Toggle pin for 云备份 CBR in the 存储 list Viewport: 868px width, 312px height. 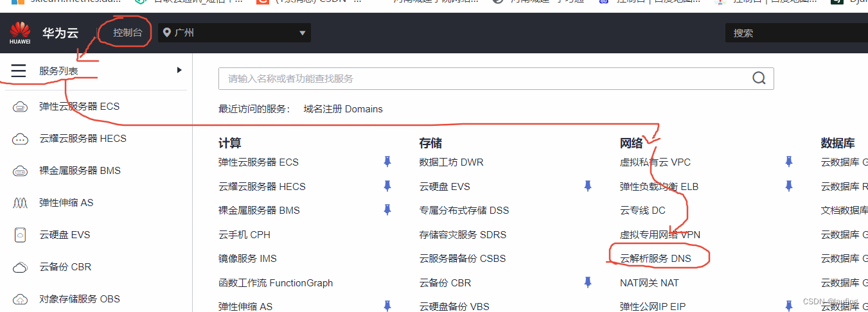588,282
